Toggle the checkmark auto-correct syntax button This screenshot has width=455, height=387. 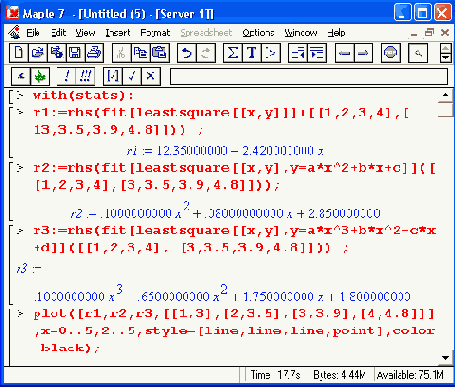pyautogui.click(x=132, y=77)
